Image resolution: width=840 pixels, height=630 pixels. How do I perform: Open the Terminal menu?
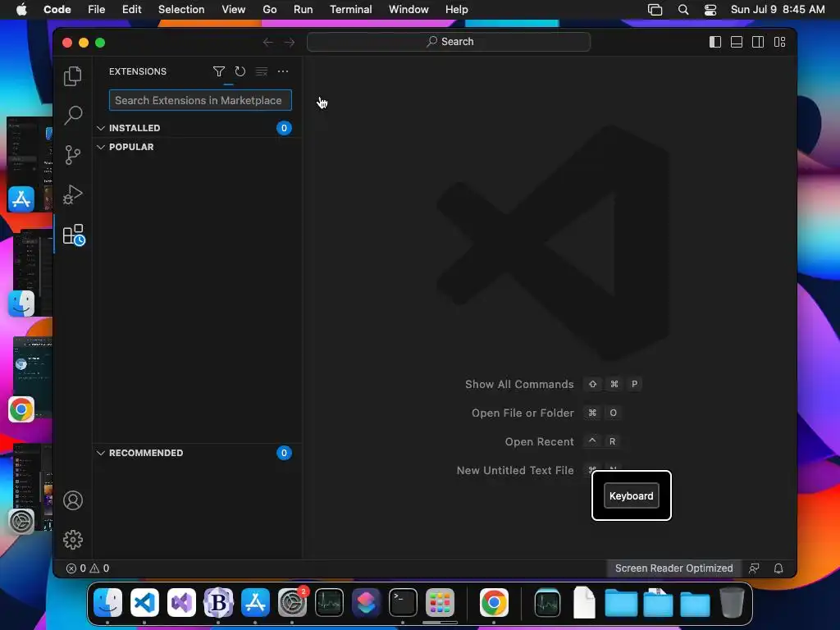(x=351, y=10)
